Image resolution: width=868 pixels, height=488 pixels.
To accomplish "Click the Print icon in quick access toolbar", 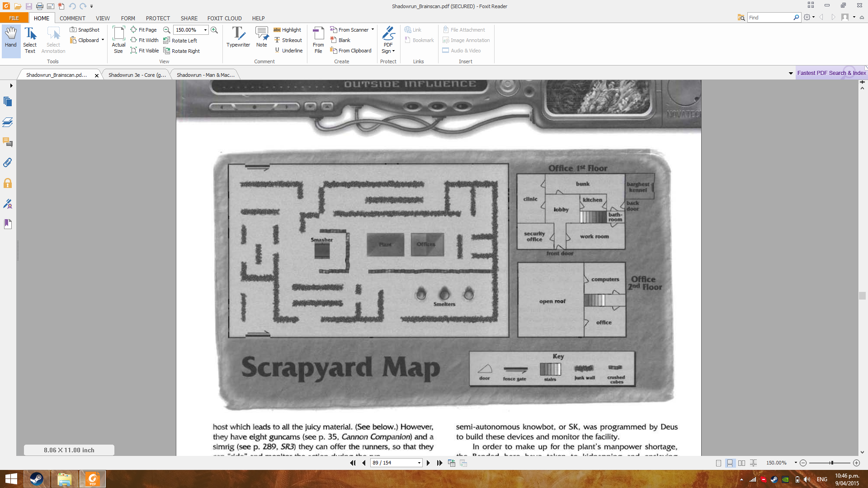I will pos(40,6).
